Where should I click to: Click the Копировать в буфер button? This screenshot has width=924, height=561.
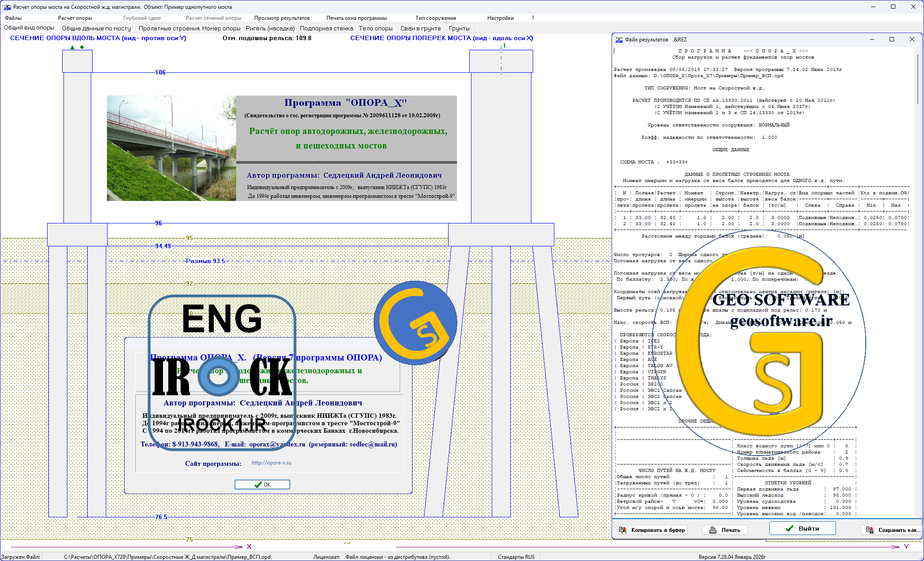[x=652, y=530]
